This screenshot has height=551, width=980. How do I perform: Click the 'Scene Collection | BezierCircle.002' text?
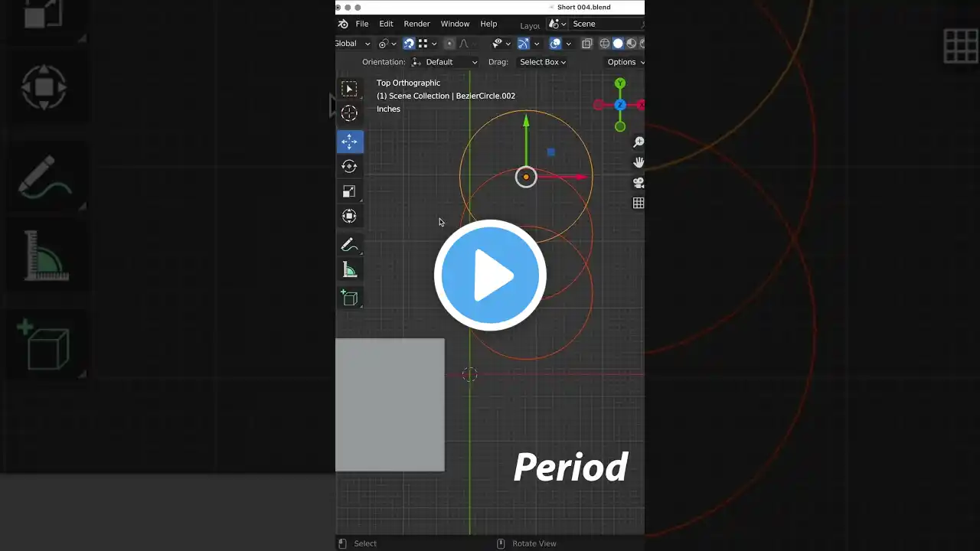coord(452,96)
